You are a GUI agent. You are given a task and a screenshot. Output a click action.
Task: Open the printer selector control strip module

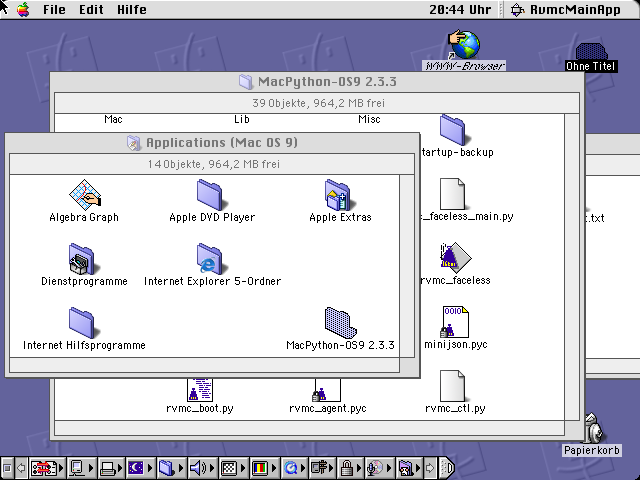pyautogui.click(x=110, y=468)
